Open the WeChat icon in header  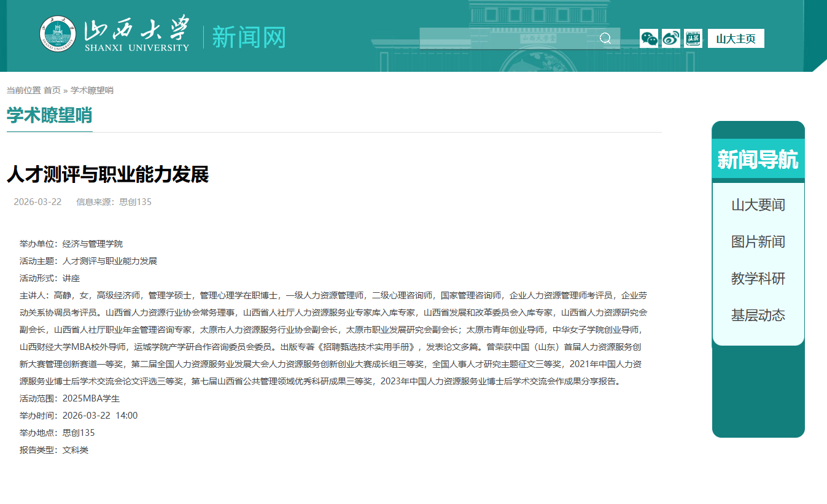[649, 39]
